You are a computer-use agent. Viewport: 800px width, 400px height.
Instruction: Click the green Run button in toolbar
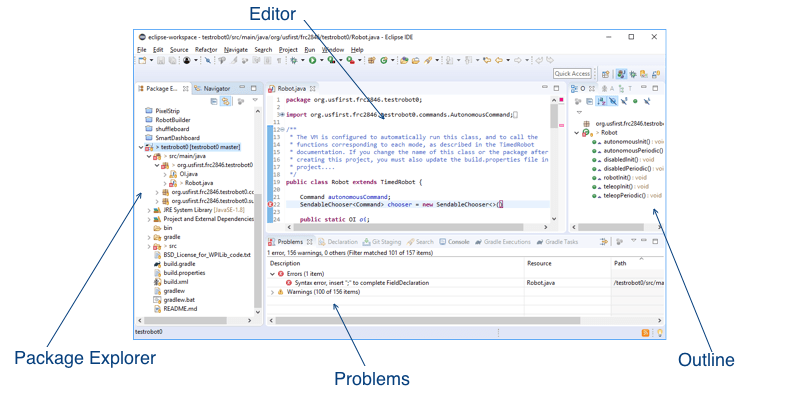click(313, 60)
